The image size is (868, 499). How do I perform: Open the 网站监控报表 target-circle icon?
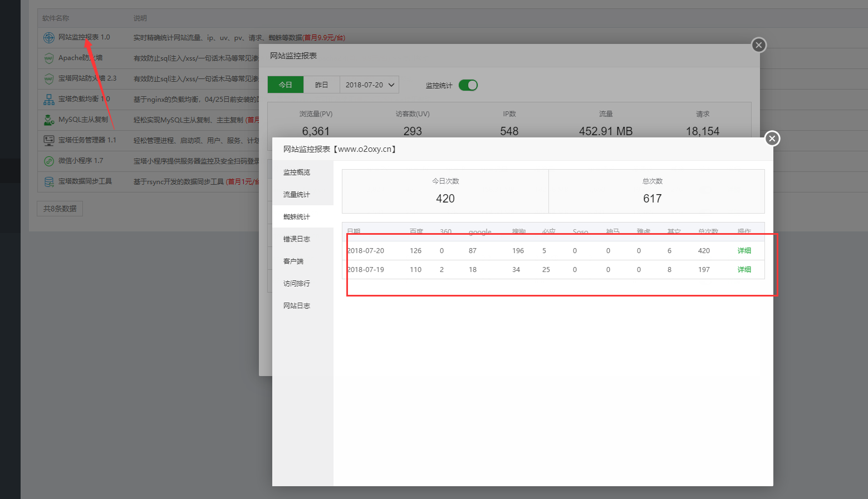click(x=49, y=37)
